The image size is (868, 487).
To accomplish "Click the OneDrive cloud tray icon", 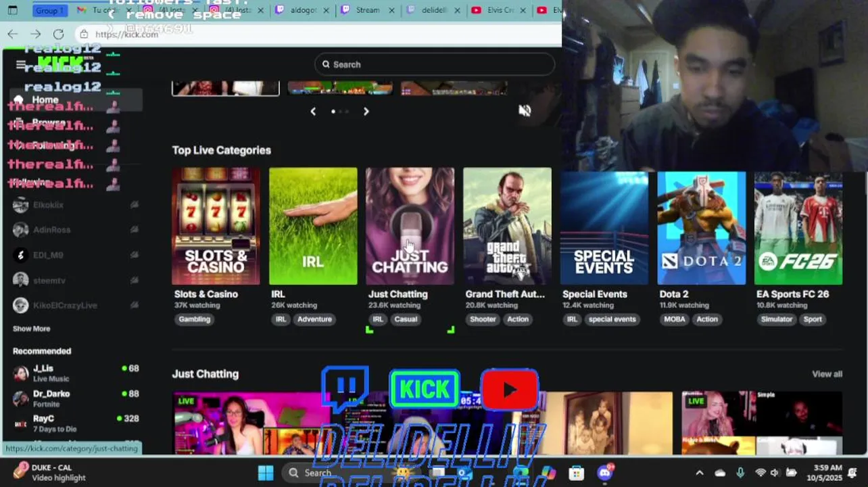I will [x=720, y=473].
